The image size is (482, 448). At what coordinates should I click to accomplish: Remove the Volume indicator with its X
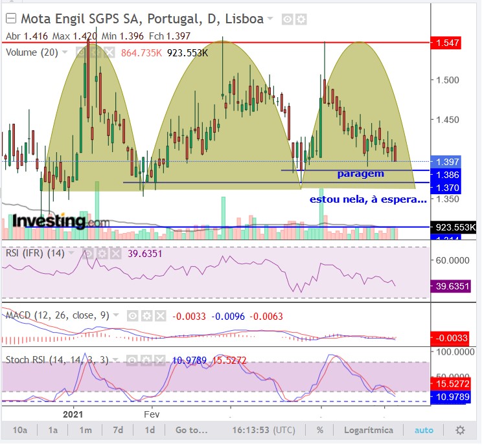[x=109, y=52]
